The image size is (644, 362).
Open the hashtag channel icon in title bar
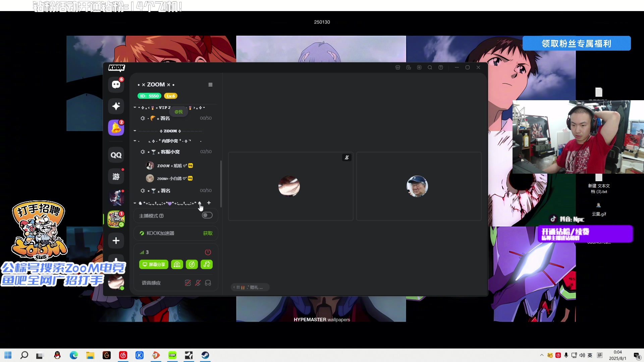pyautogui.click(x=419, y=67)
